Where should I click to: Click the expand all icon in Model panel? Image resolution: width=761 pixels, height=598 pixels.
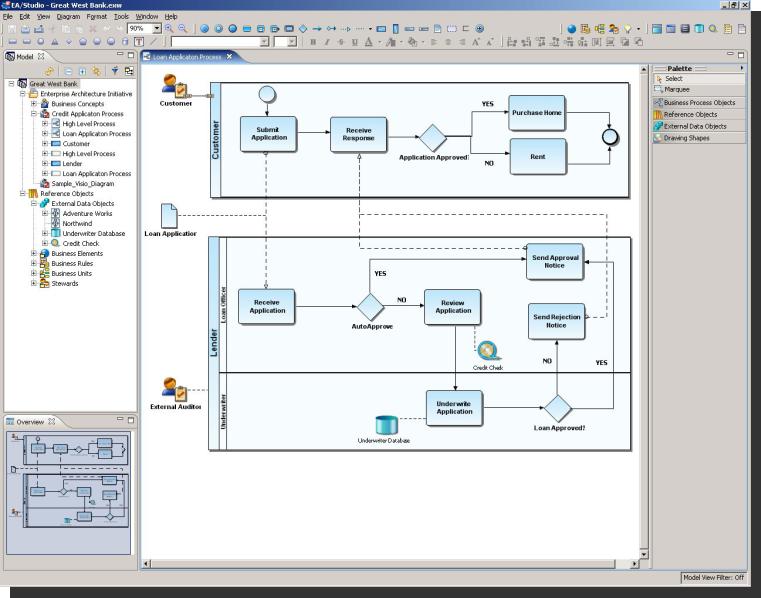(x=82, y=71)
